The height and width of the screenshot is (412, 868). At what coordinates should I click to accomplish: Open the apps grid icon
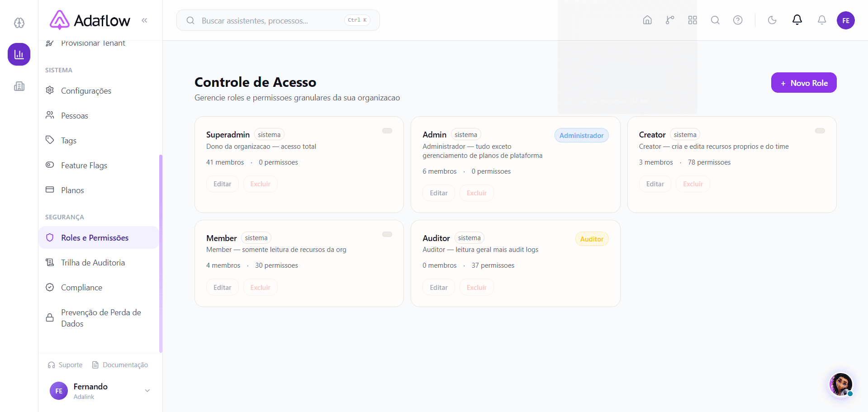click(x=693, y=20)
